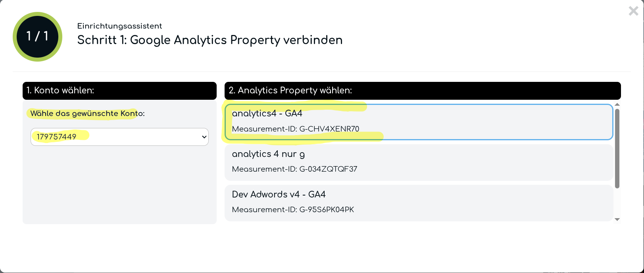Viewport: 644px width, 273px height.
Task: Choose the analytics 4 nur g property
Action: [419, 162]
